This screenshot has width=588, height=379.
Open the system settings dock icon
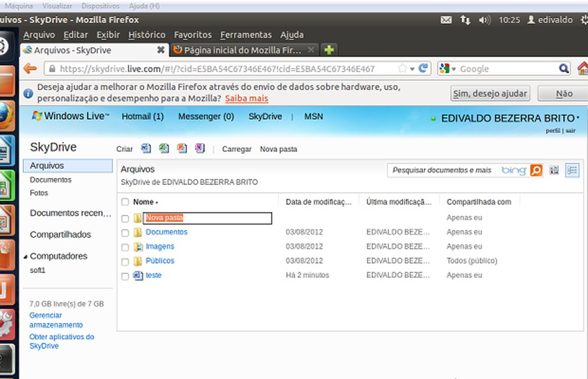[7, 324]
